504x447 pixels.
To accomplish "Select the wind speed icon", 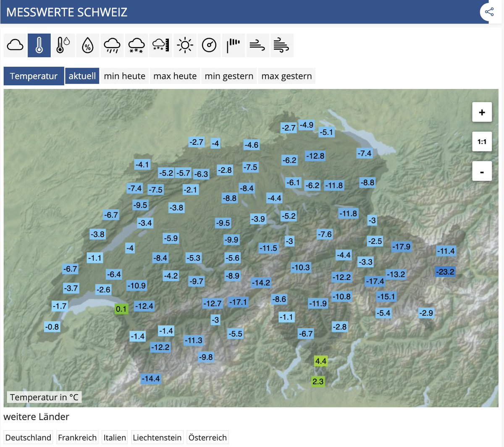I will (257, 45).
